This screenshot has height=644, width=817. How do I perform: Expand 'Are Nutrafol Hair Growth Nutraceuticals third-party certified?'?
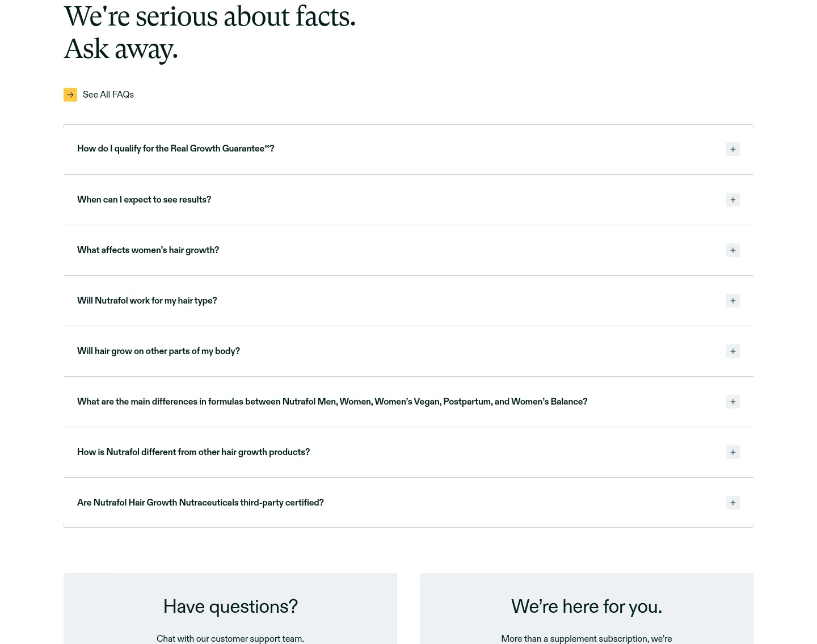tap(408, 503)
